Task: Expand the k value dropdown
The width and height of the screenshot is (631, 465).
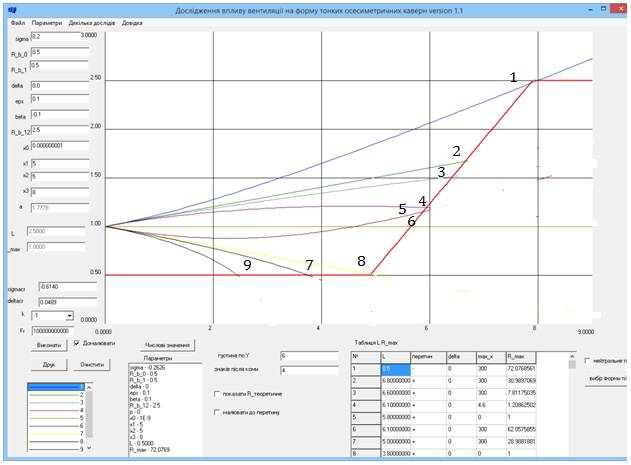Action: [69, 315]
